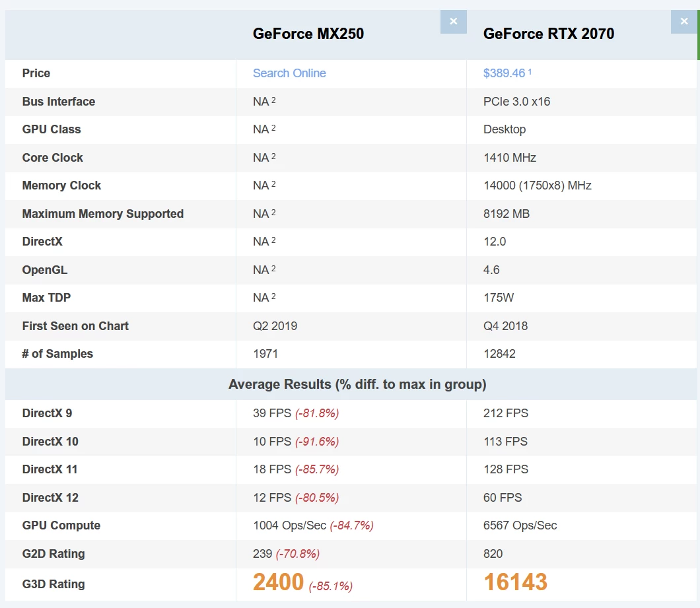Select the DirectX 9 row label
The width and height of the screenshot is (700, 608).
(x=47, y=413)
